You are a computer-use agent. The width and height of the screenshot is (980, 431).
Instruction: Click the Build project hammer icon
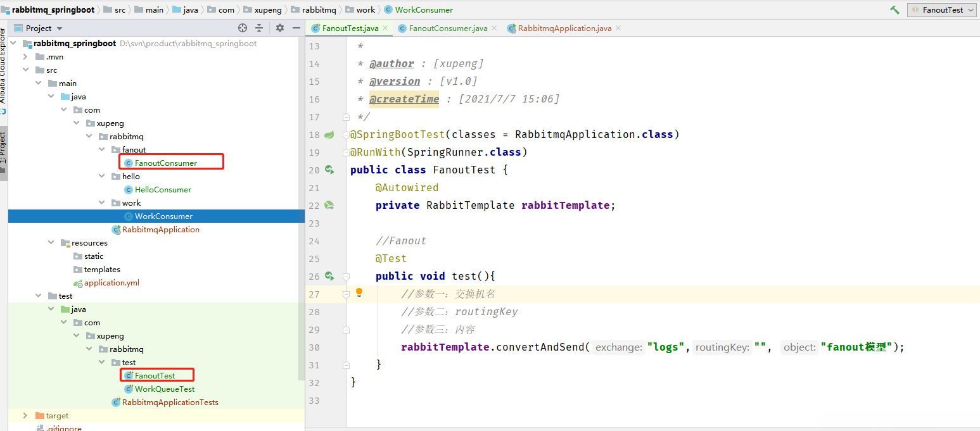pyautogui.click(x=894, y=9)
